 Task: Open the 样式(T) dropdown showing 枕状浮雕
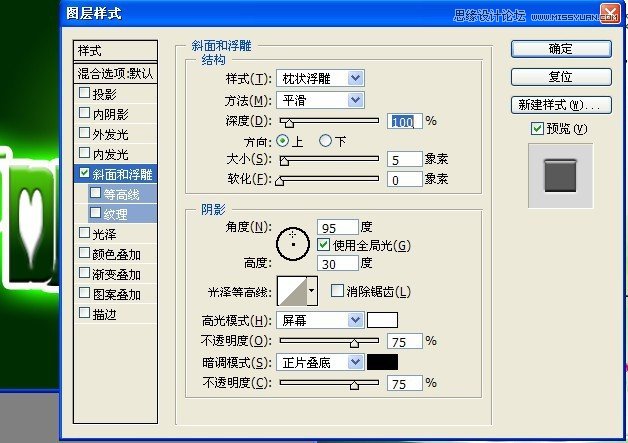pyautogui.click(x=320, y=79)
